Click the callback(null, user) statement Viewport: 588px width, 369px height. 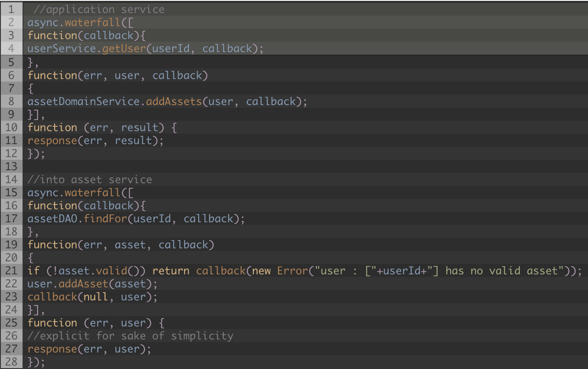coord(92,297)
